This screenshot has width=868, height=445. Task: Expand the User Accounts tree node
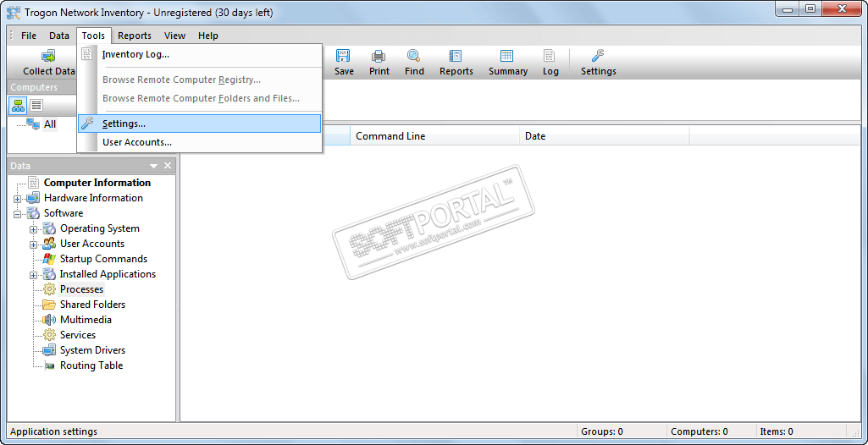[34, 244]
